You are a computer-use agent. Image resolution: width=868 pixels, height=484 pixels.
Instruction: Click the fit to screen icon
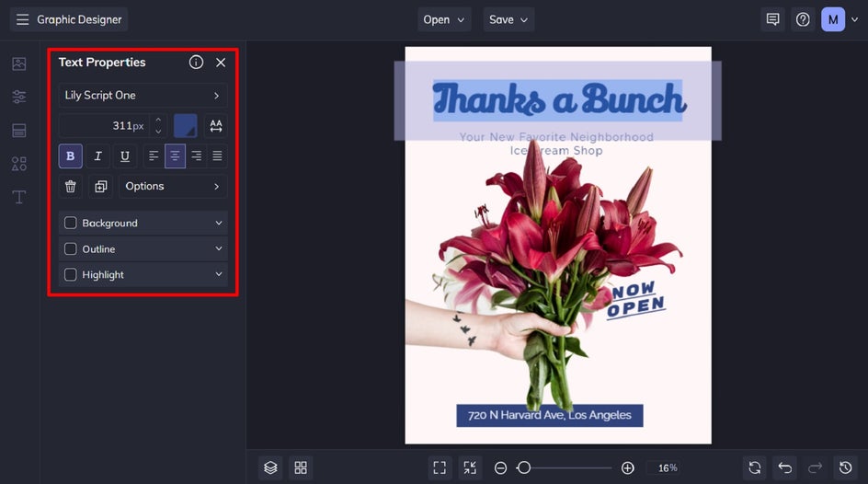click(x=440, y=468)
